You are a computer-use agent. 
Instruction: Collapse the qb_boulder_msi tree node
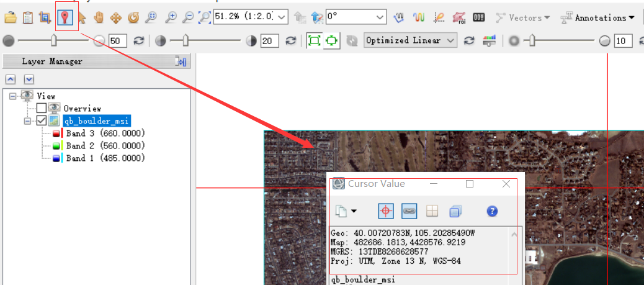pos(27,121)
